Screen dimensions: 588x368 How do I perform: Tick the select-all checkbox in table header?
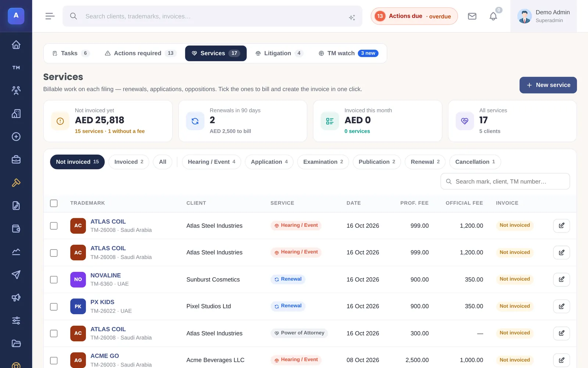(54, 203)
